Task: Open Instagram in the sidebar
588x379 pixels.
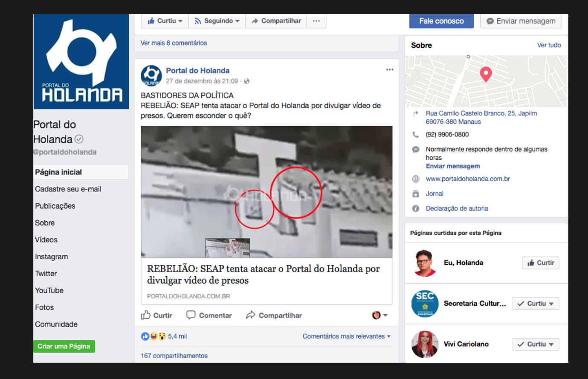Action: [51, 257]
